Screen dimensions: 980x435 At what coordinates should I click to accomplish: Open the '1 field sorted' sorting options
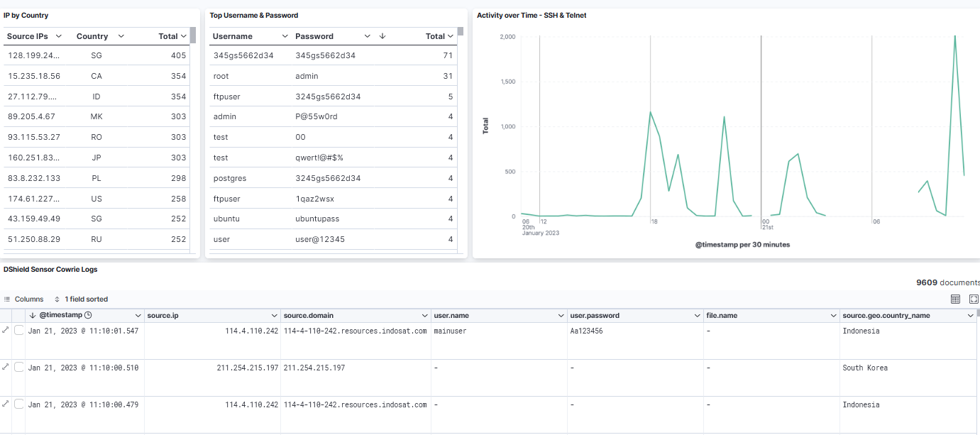tap(81, 299)
